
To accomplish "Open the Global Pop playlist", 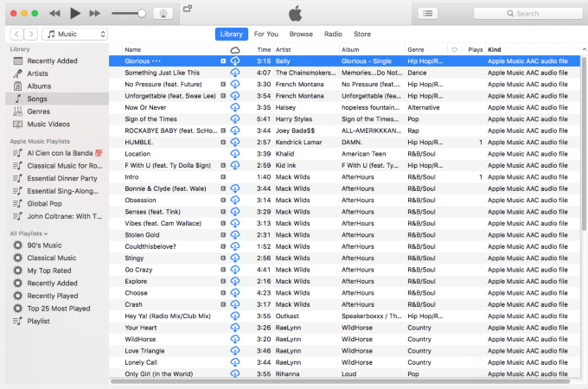I will pos(57,204).
